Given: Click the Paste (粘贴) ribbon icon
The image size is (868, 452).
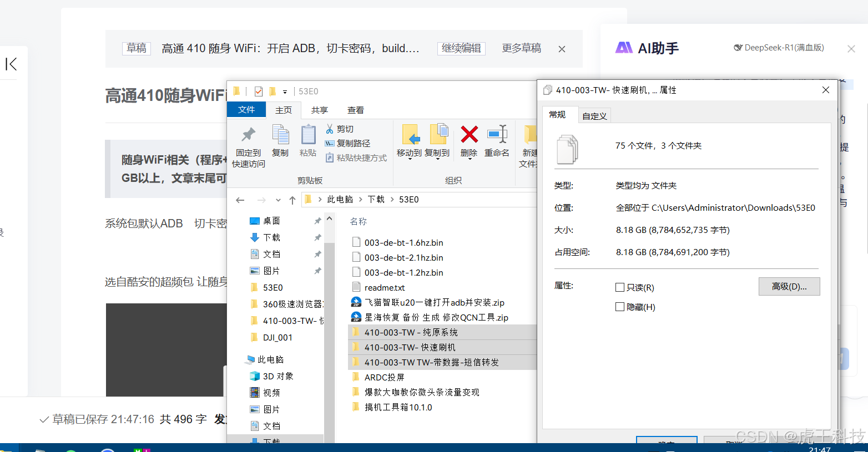Looking at the screenshot, I should click(x=308, y=135).
